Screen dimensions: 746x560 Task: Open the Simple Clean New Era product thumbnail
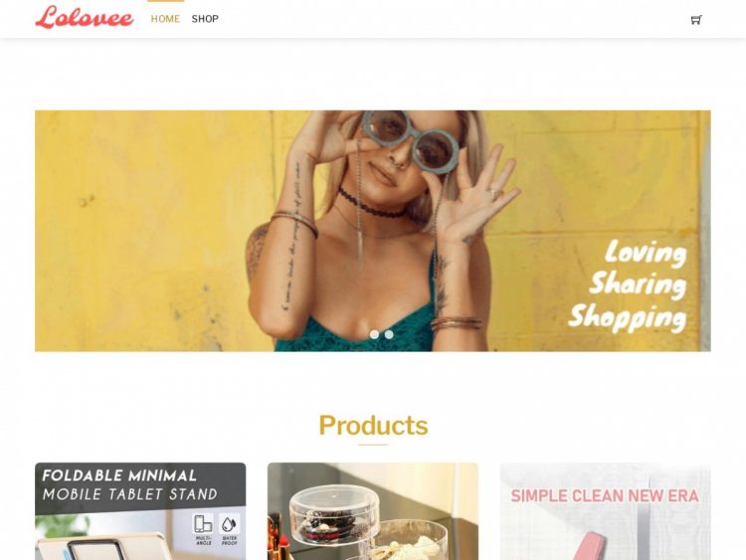coord(605,511)
